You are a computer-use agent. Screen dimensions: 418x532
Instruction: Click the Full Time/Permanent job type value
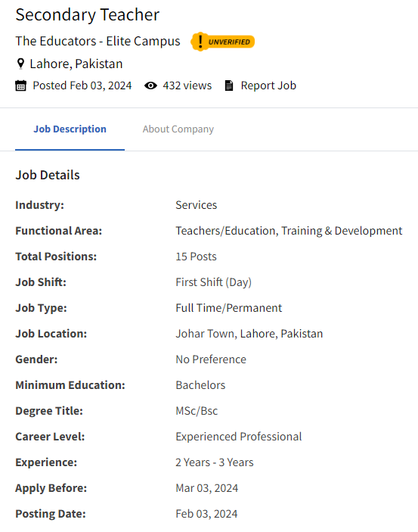tap(229, 308)
